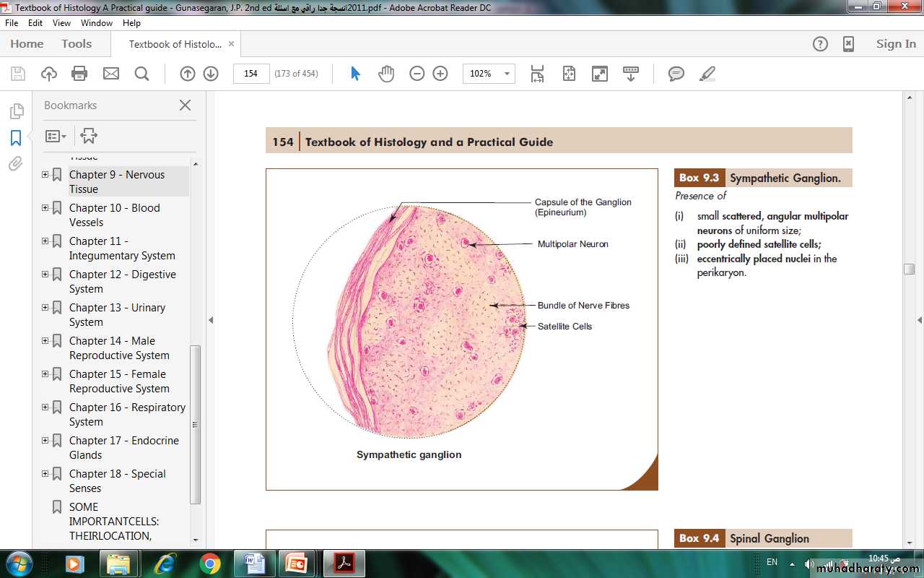Click the zoom in plus icon

[x=440, y=74]
